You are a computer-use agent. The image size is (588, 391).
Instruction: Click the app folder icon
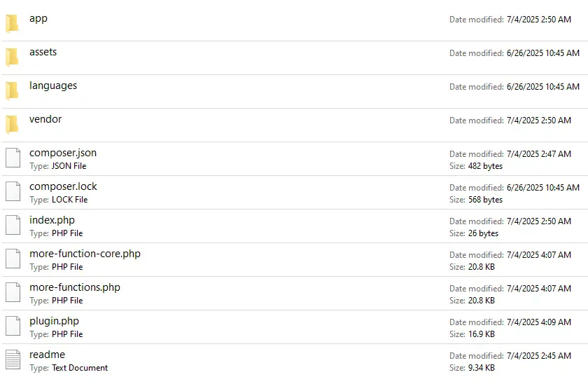[x=12, y=24]
